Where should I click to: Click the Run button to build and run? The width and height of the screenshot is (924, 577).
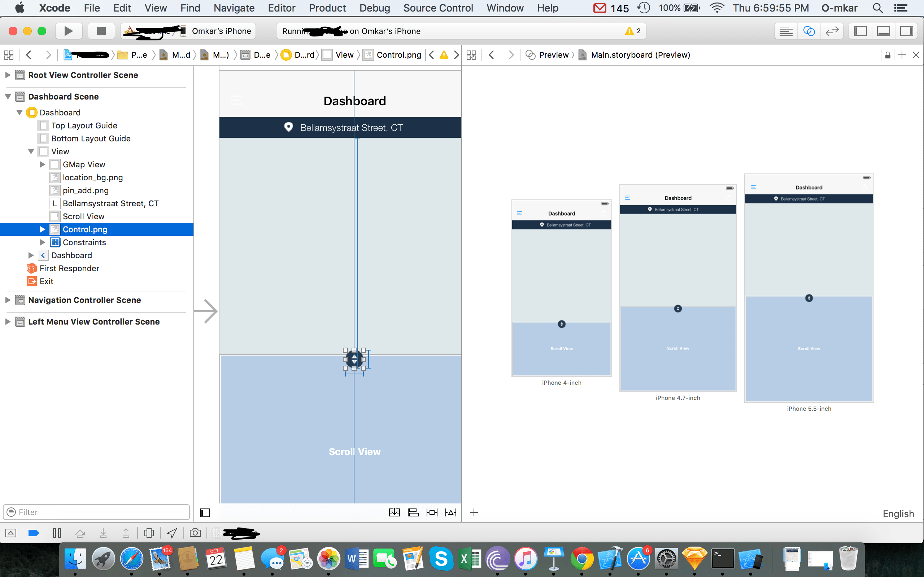point(69,31)
